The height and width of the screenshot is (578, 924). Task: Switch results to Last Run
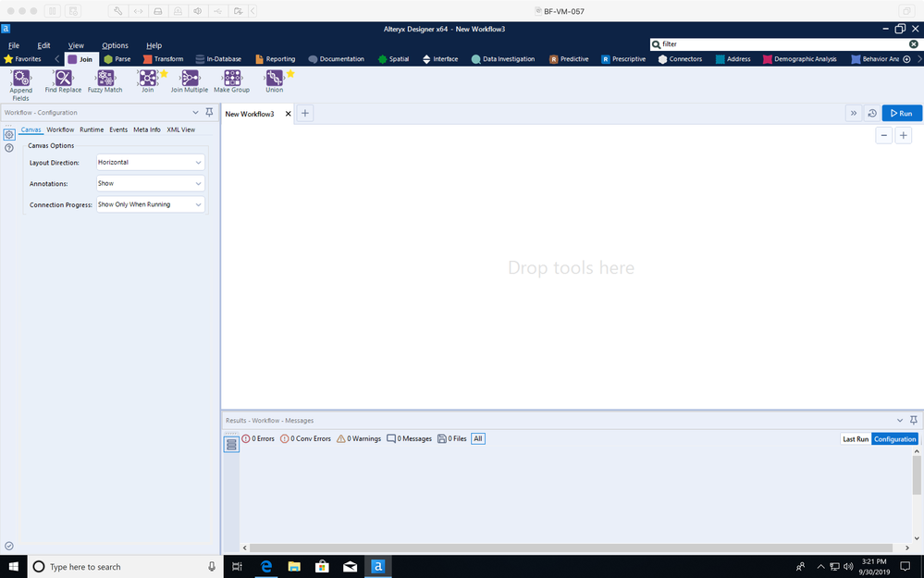tap(856, 439)
